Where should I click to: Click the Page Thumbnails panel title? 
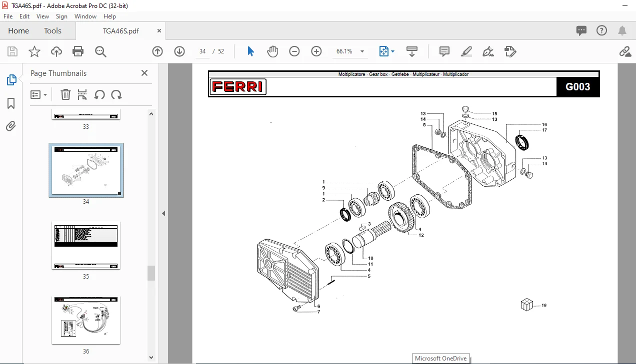[x=58, y=73]
